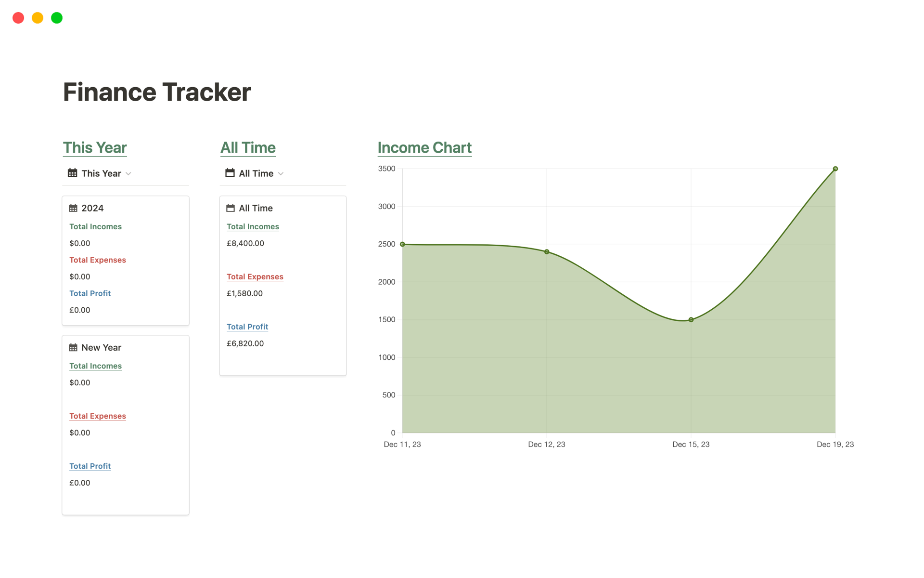Open the This Year heading link
Image resolution: width=924 pixels, height=578 pixels.
pos(95,147)
